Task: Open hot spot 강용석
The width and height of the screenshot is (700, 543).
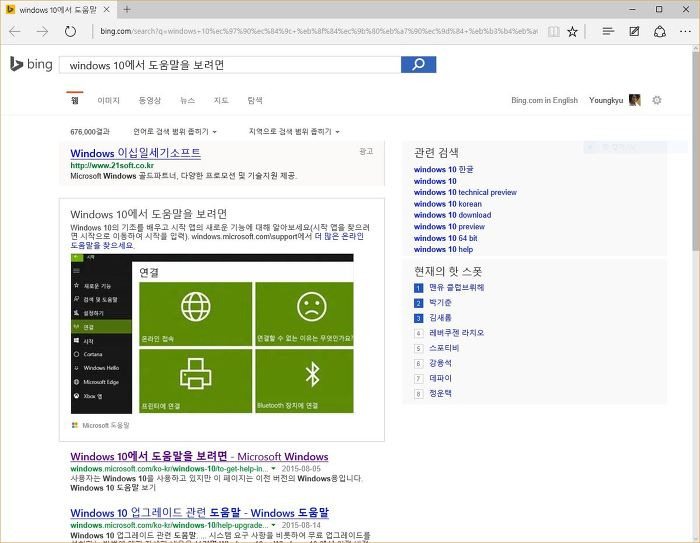Action: pyautogui.click(x=440, y=363)
